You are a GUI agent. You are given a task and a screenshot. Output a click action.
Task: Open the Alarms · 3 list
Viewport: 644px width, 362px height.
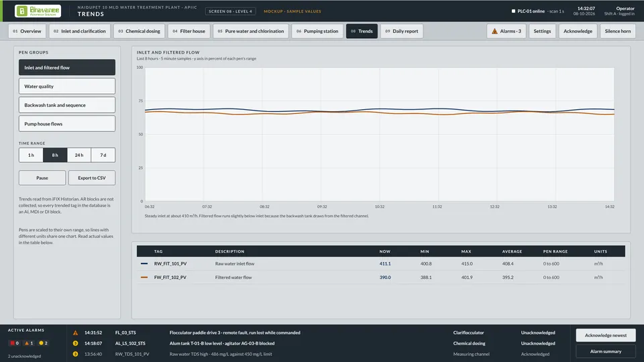[506, 32]
